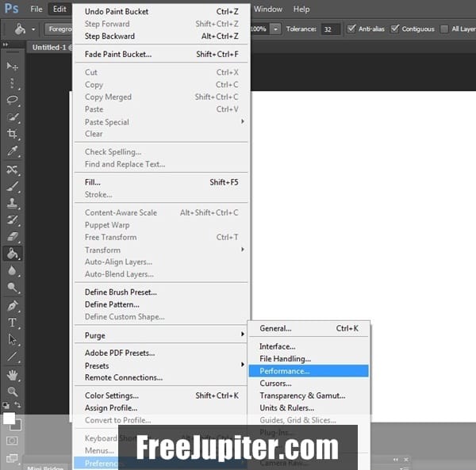
Task: Open Performance preferences
Action: tap(309, 371)
